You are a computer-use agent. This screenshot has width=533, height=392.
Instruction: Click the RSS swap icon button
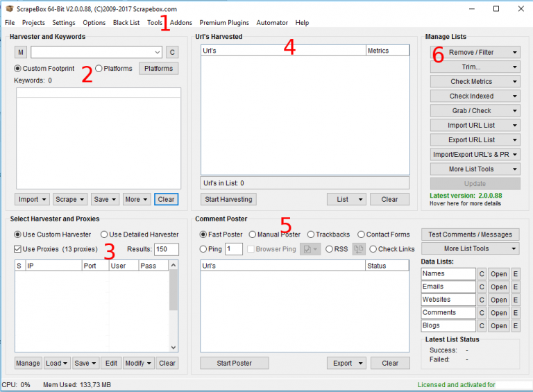[359, 249]
